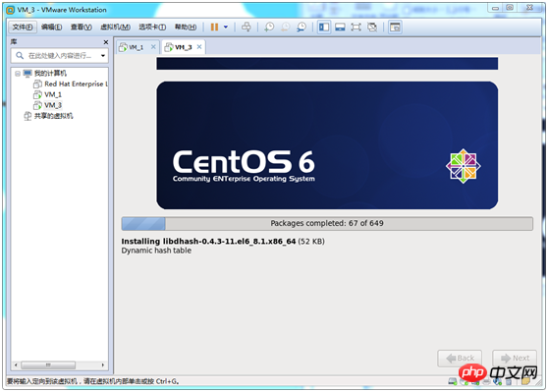Viewport: 548px width, 392px height.
Task: Click the magnifier search icon in library
Action: tap(20, 56)
